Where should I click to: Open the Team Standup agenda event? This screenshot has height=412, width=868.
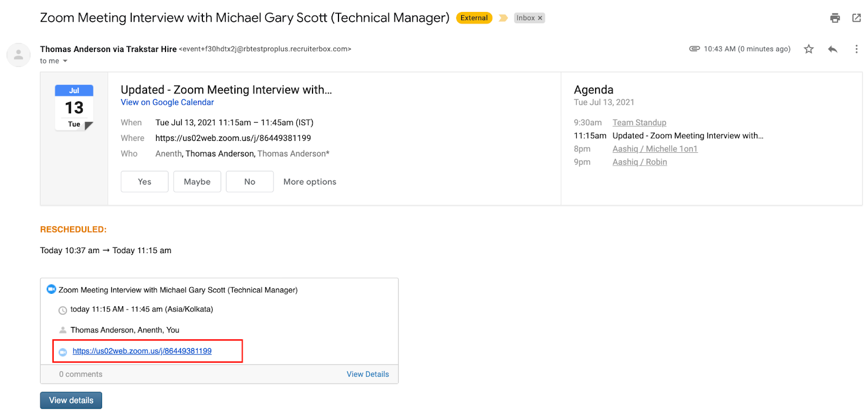pyautogui.click(x=639, y=123)
